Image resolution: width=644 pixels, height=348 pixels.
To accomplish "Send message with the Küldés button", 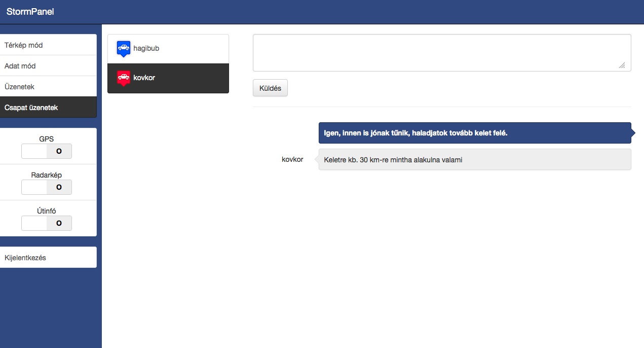I will point(270,88).
